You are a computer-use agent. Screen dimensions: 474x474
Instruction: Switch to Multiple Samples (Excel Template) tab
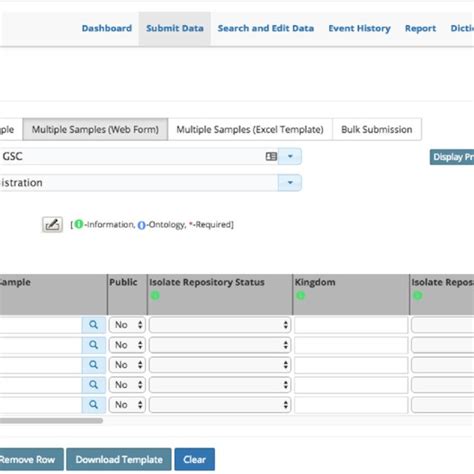point(250,129)
